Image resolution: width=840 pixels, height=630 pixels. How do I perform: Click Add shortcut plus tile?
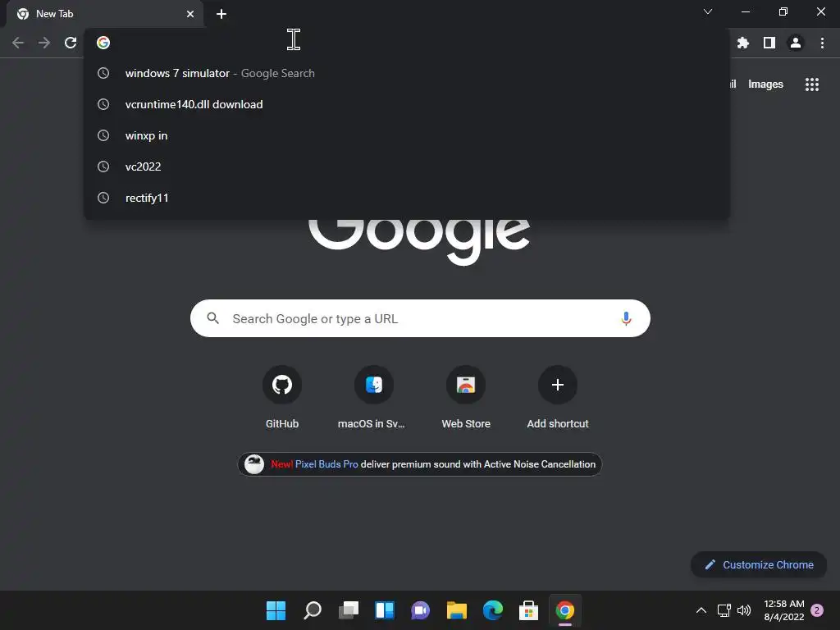[558, 398]
